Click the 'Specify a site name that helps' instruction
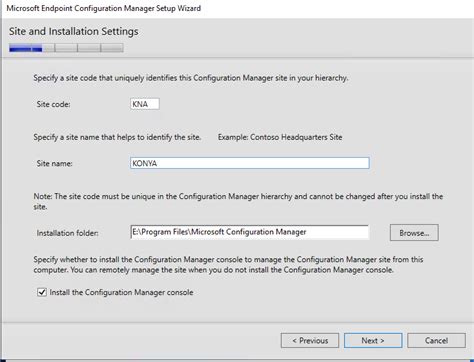Viewport: 474px width, 362px height. 117,137
